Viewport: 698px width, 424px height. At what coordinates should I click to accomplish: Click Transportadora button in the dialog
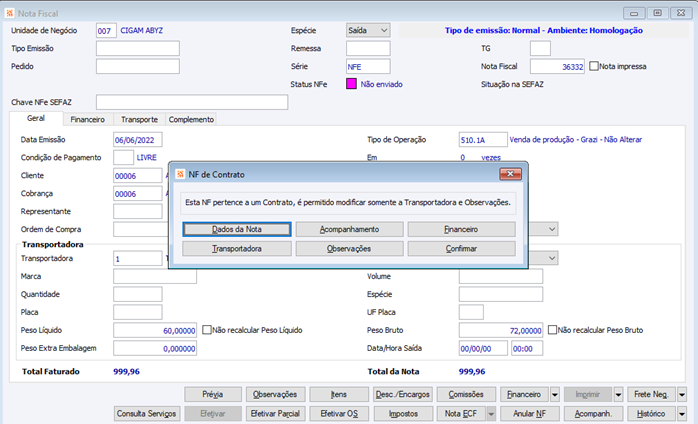[x=237, y=249]
